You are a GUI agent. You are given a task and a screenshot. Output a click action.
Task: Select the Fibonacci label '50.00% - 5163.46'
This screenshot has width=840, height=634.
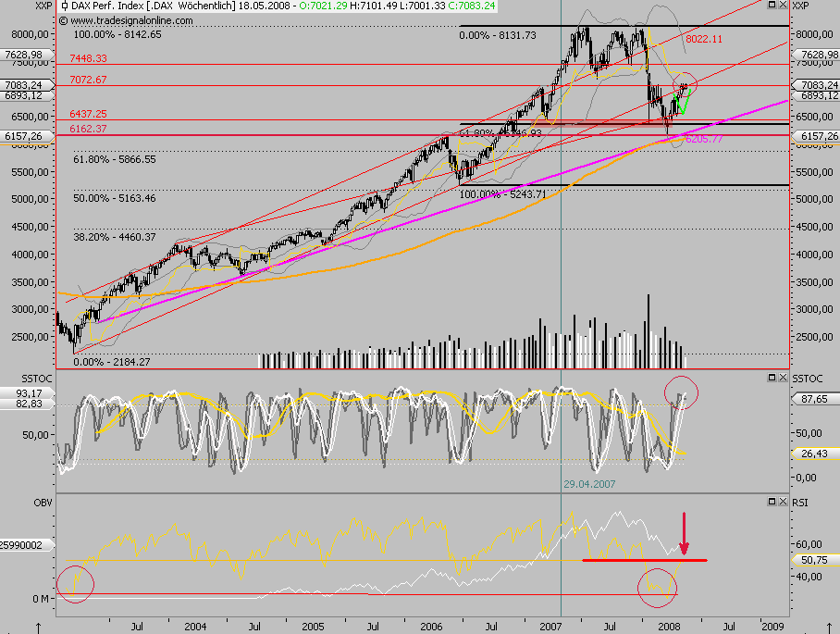click(x=115, y=198)
